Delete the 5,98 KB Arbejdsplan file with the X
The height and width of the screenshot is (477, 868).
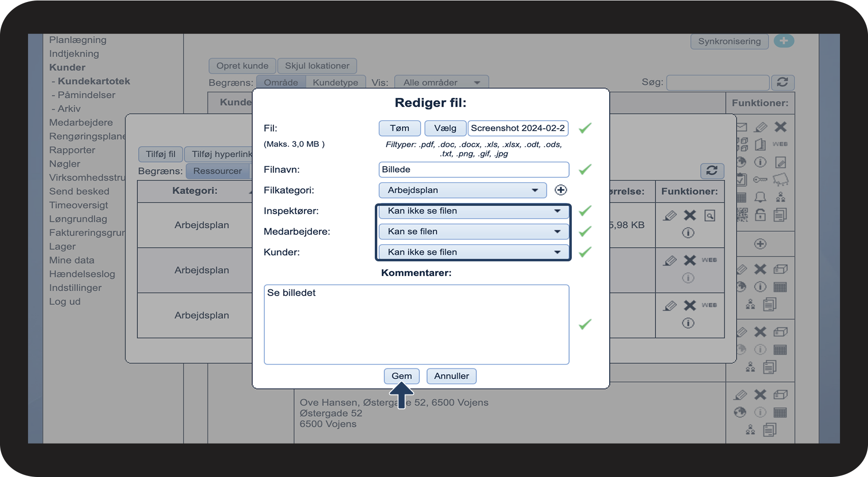[x=690, y=215]
